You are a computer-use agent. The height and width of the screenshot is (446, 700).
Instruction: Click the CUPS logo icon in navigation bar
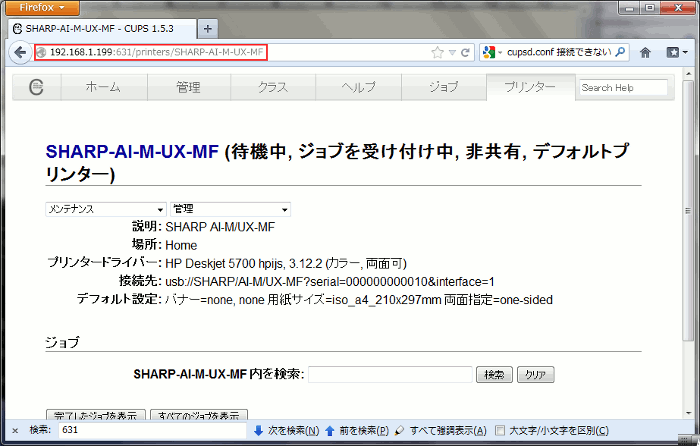(x=36, y=88)
